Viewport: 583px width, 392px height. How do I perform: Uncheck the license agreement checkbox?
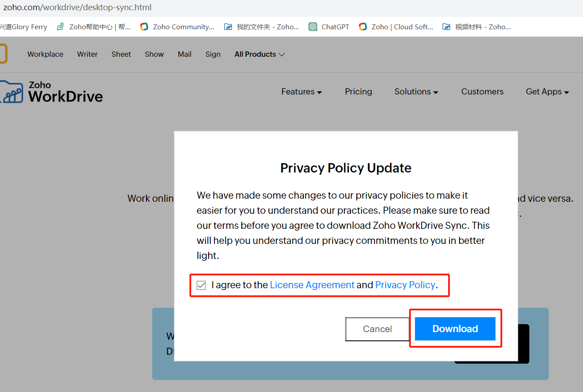pos(201,285)
